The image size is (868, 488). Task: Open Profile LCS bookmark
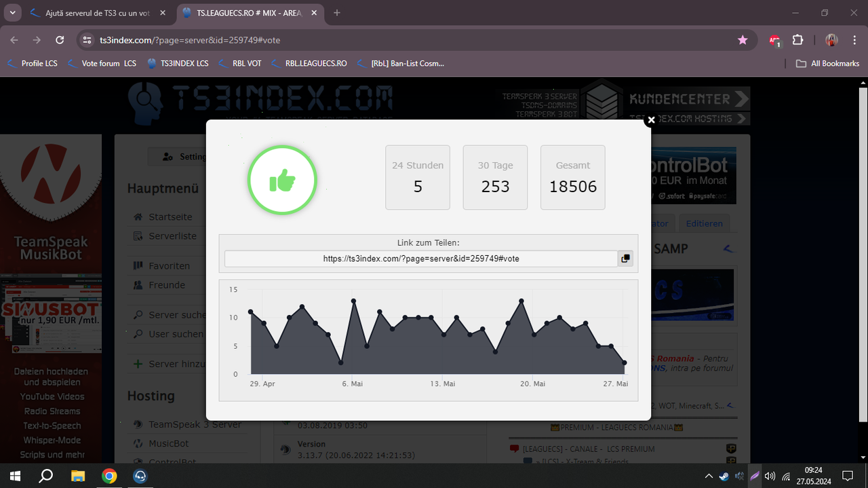[32, 63]
